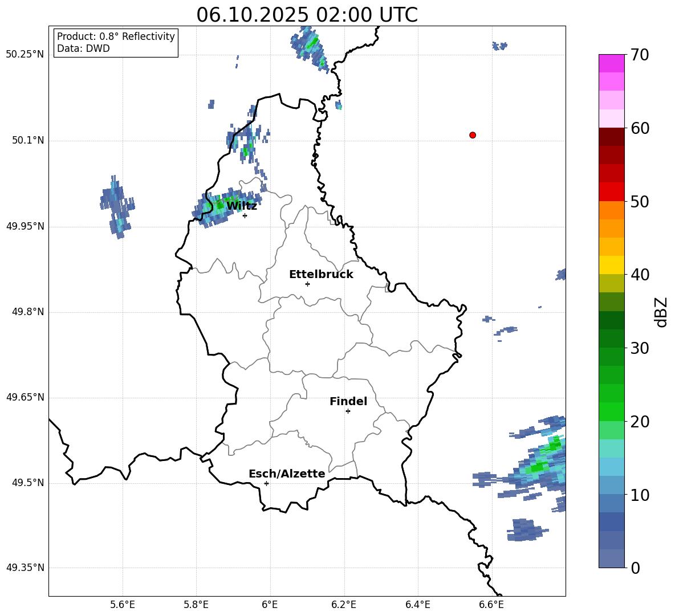Click the red dot radar marker
The height and width of the screenshot is (616, 675).
click(x=473, y=135)
